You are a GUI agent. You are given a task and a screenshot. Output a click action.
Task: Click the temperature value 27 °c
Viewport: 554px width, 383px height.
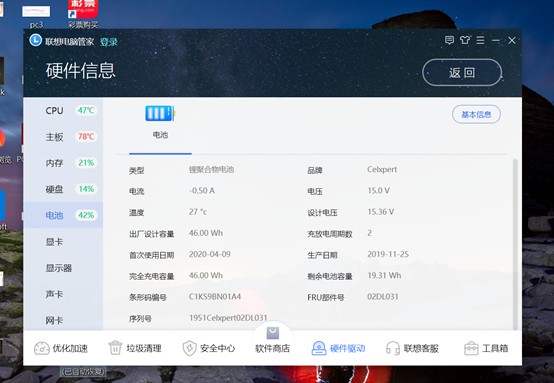[x=198, y=212]
